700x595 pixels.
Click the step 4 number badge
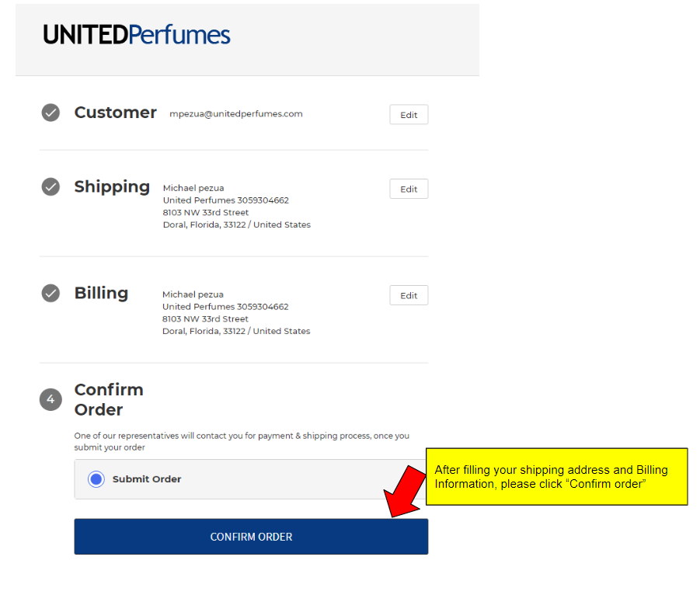click(50, 399)
